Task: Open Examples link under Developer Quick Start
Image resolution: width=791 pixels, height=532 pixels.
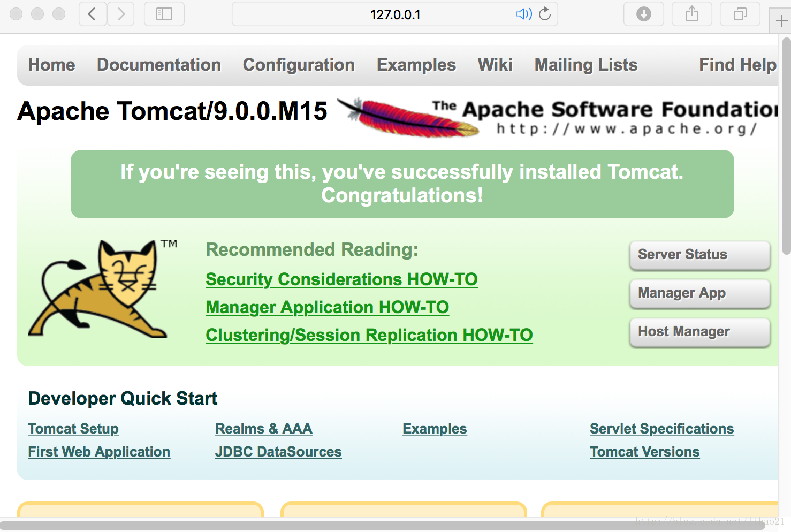Action: click(435, 429)
